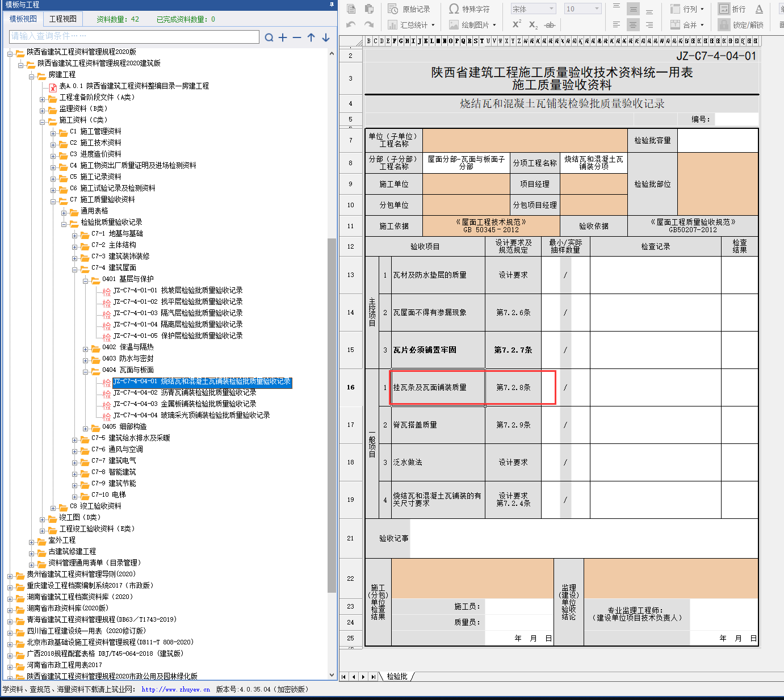
Task: Undo the last edit
Action: 351,24
